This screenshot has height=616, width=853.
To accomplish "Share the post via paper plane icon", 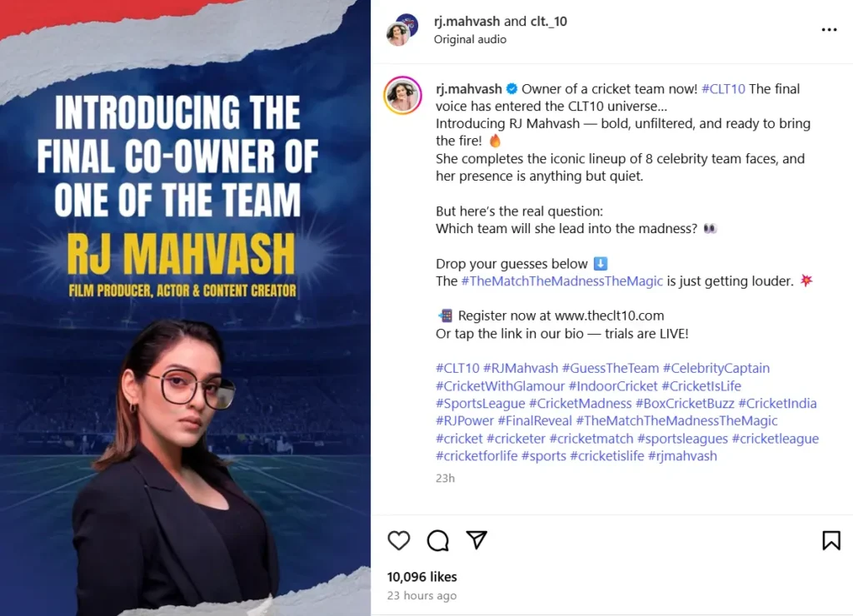I will pyautogui.click(x=477, y=540).
